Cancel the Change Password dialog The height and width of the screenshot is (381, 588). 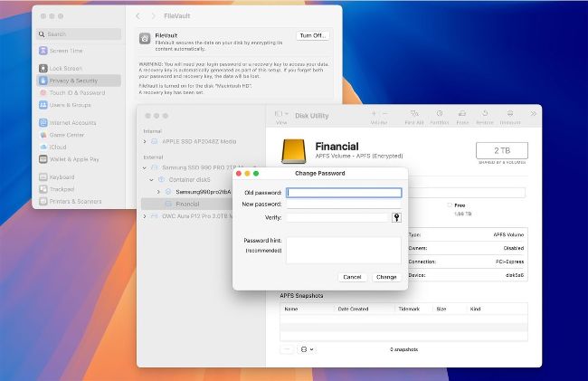pos(352,277)
